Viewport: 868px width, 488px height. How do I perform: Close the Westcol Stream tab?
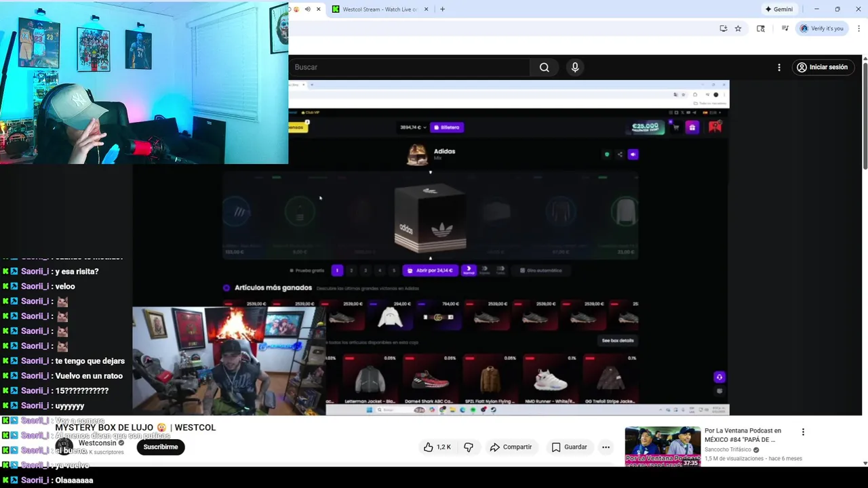click(x=427, y=9)
